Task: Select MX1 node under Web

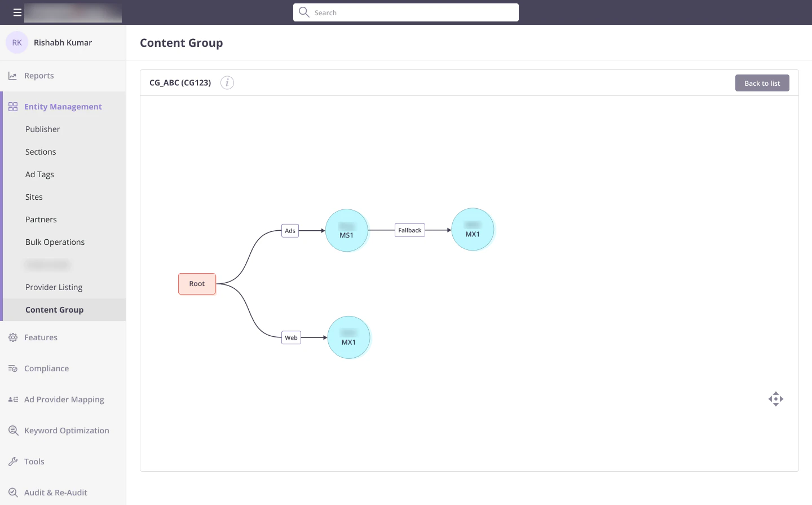Action: click(x=348, y=337)
